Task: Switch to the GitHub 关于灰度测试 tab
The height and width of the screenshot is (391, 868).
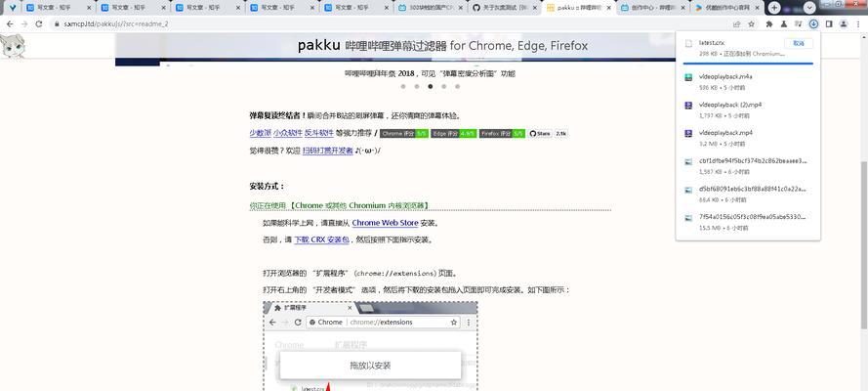Action: click(505, 8)
